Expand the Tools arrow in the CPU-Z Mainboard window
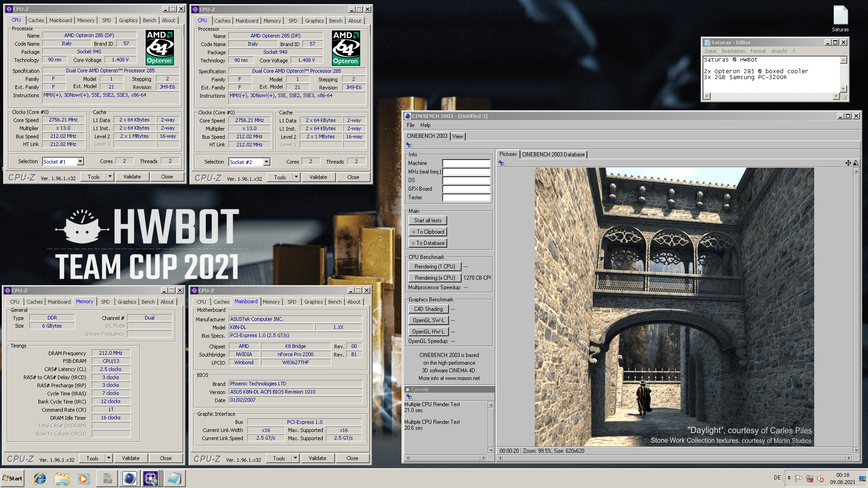Screen dimensions: 868x488 coord(295,458)
